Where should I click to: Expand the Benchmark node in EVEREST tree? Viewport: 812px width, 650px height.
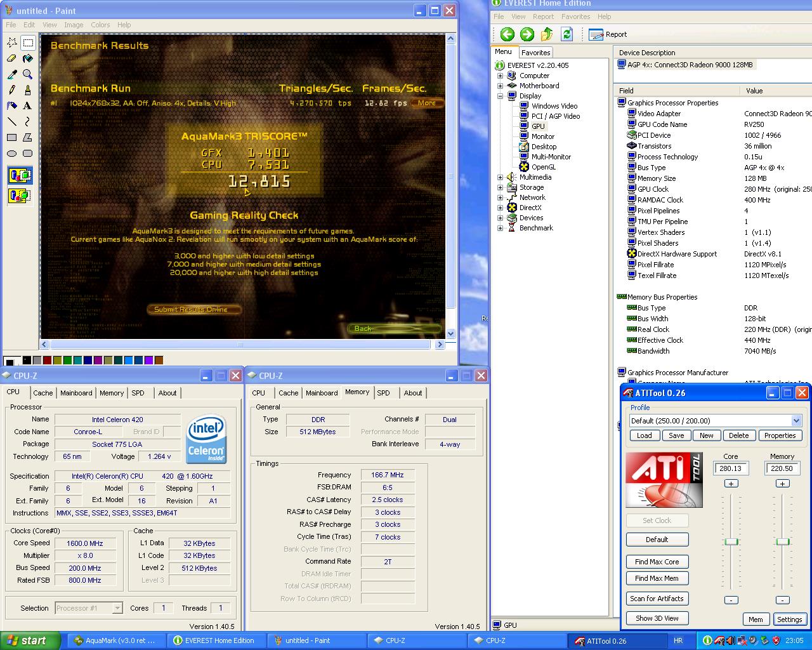pos(501,228)
